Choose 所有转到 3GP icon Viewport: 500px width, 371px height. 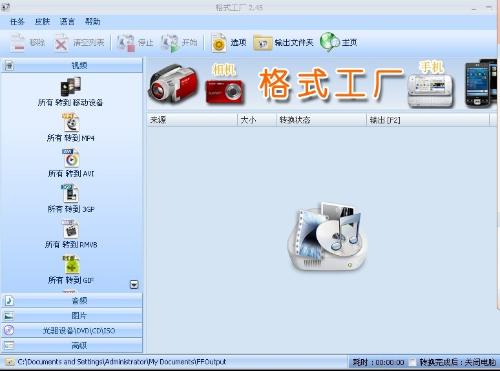pos(70,194)
